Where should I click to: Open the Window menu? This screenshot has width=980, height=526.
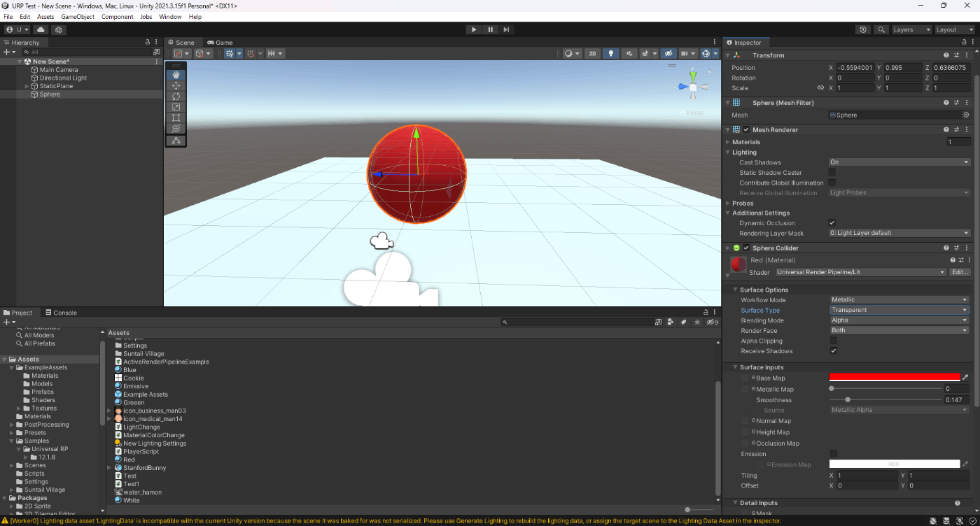(x=170, y=17)
